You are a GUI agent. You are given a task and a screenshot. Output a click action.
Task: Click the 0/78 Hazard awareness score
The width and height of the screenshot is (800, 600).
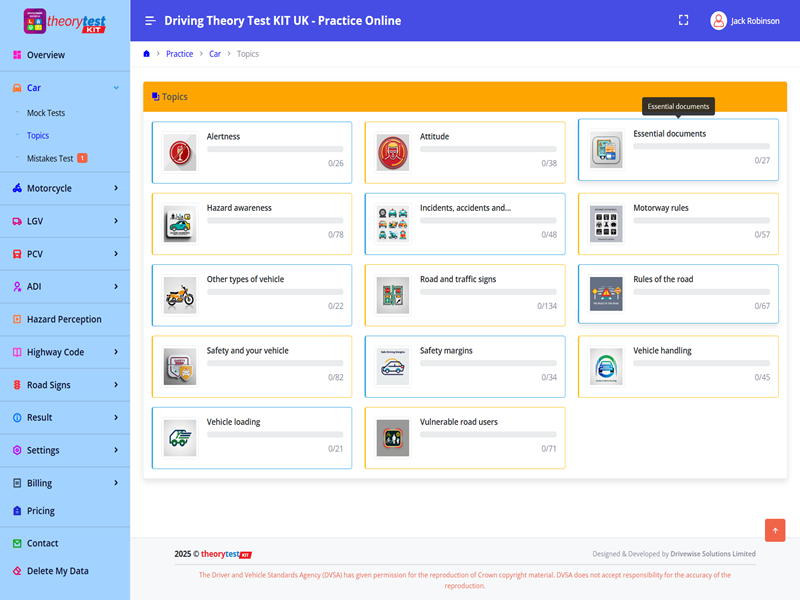(x=336, y=235)
